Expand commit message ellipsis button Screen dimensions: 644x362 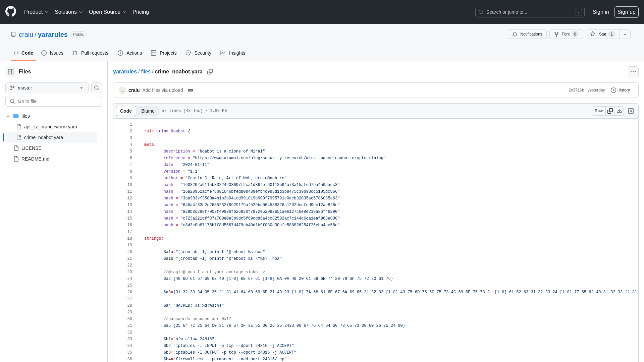click(x=191, y=90)
